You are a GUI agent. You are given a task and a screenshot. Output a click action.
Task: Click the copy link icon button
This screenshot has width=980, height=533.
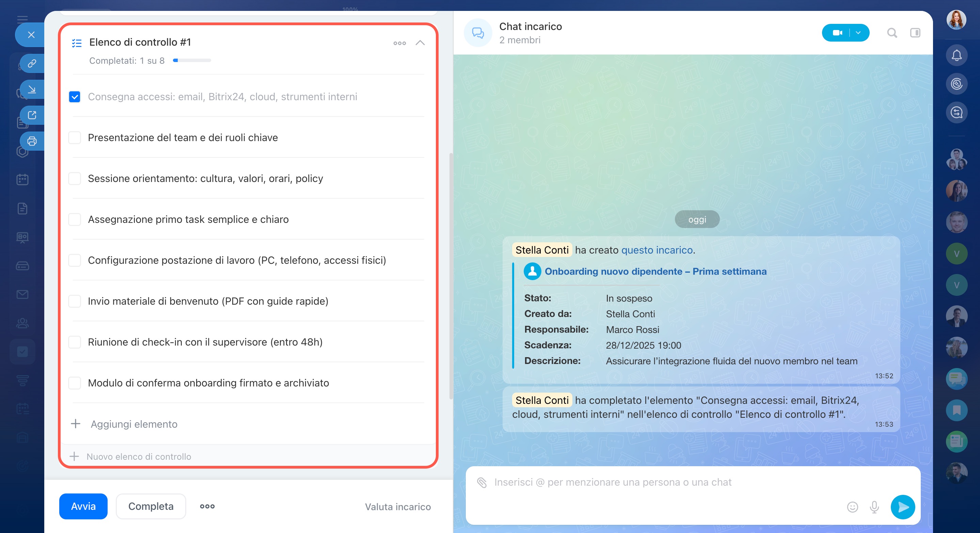tap(32, 63)
